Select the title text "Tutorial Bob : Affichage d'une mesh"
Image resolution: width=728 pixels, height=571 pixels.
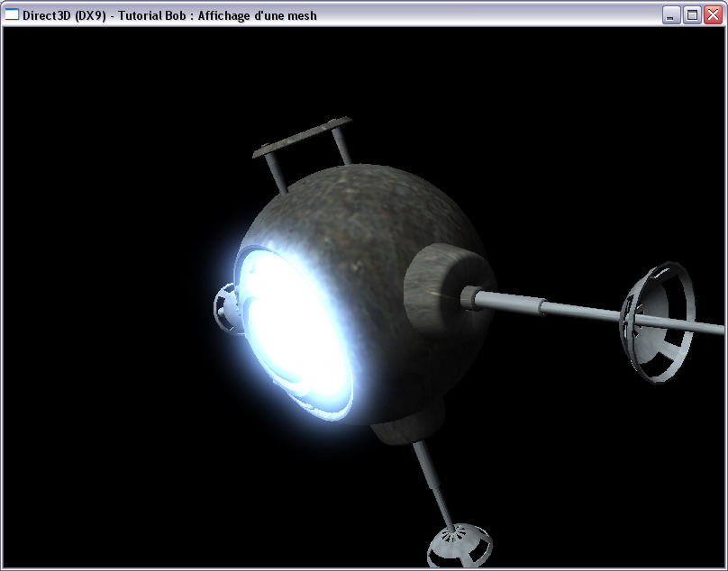coord(217,16)
